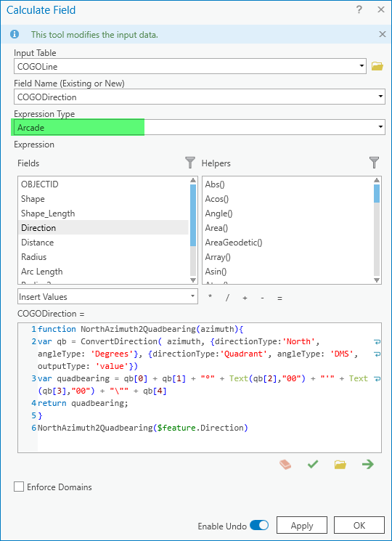The image size is (392, 541).
Task: Open the Field Name dropdown
Action: pos(380,97)
